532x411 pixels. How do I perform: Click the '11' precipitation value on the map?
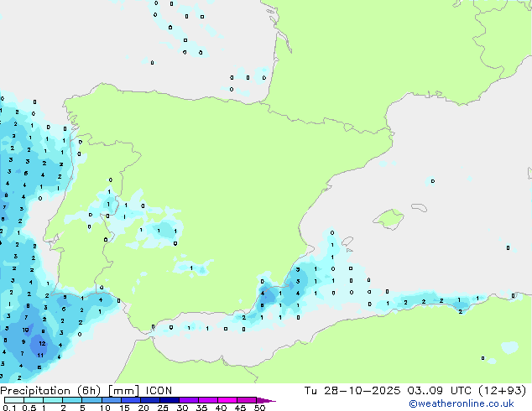click(40, 356)
